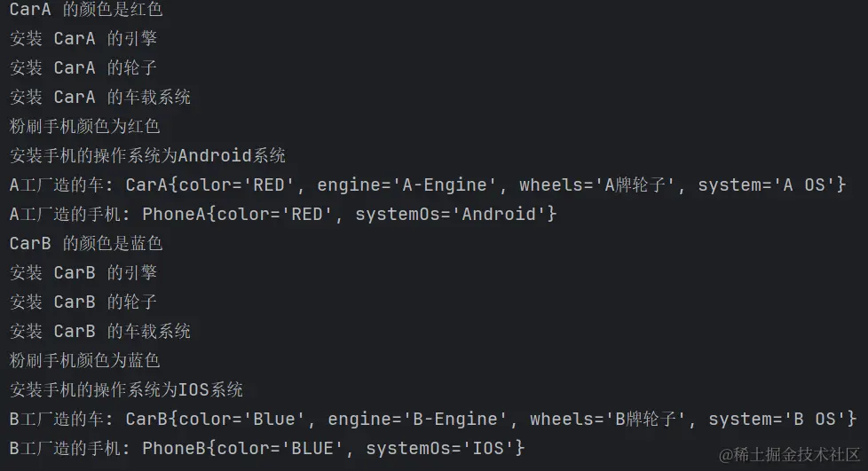Viewport: 868px width, 471px height.
Task: Click the 'A工厂造的手机' PhoneA output line
Action: click(x=283, y=214)
